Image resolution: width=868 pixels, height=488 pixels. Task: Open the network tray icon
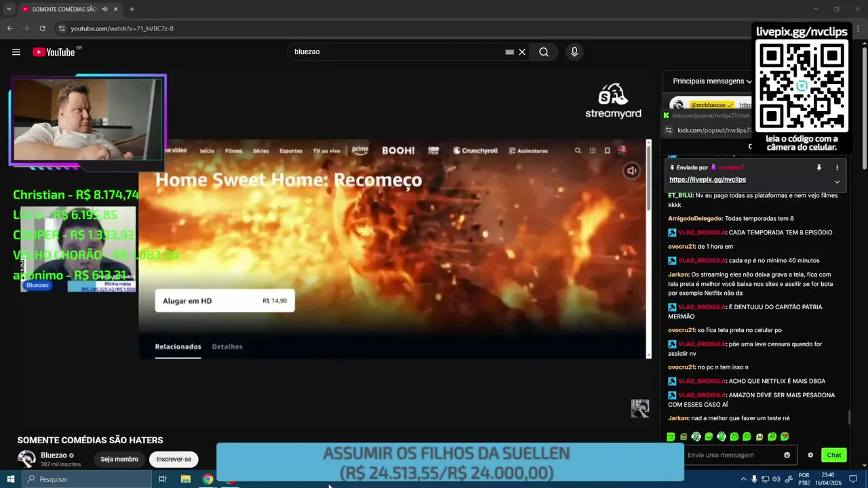pyautogui.click(x=765, y=479)
